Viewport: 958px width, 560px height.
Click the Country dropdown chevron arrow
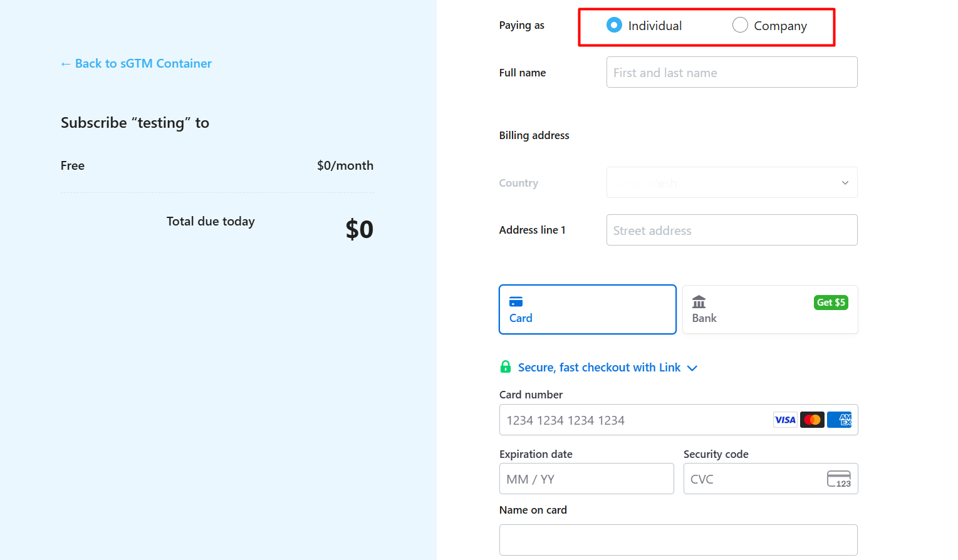pos(845,183)
